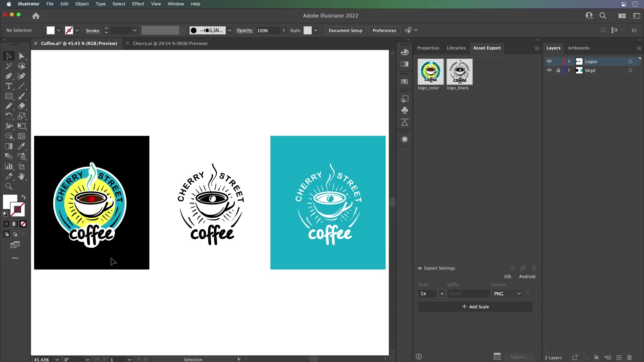The image size is (644, 362).
Task: Open the Effect menu
Action: [138, 4]
